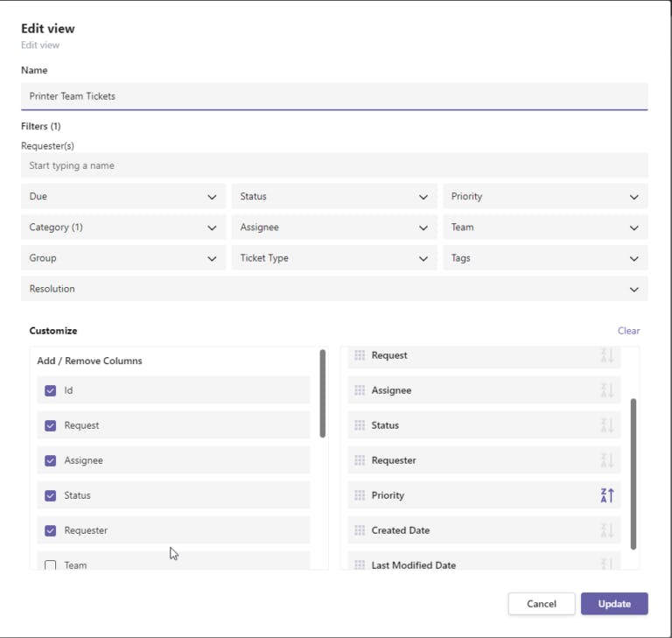
Task: Click the right column list scrollbar
Action: tap(633, 473)
